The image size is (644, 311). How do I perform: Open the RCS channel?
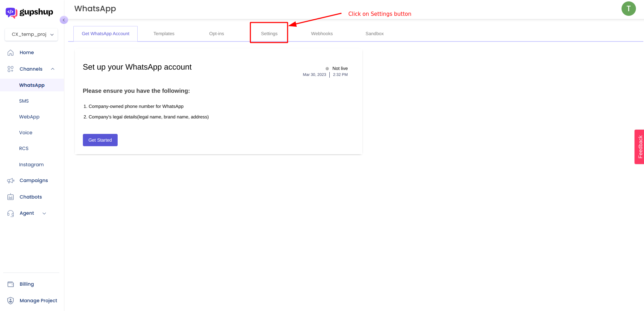click(x=24, y=149)
